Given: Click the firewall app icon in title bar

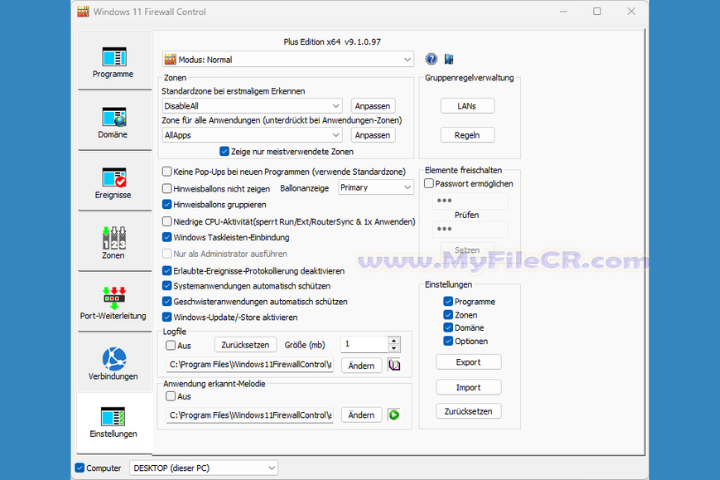Looking at the screenshot, I should click(83, 11).
